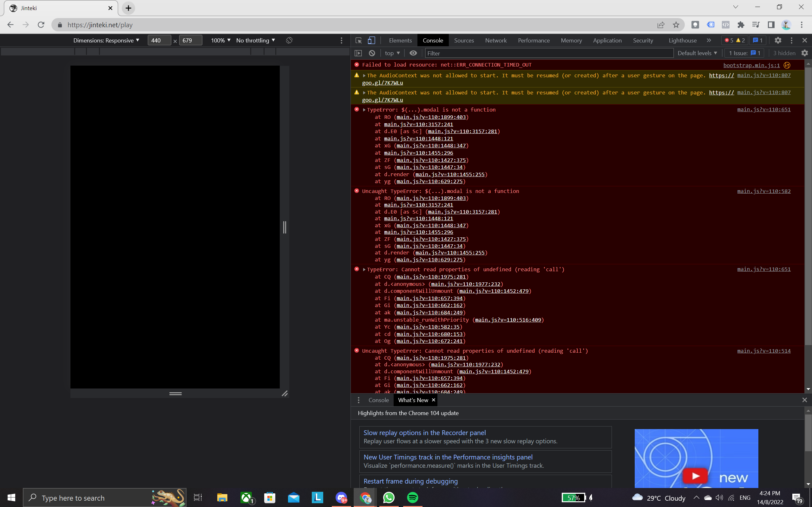Open Spotify from the taskbar
This screenshot has width=812, height=507.
point(412,497)
